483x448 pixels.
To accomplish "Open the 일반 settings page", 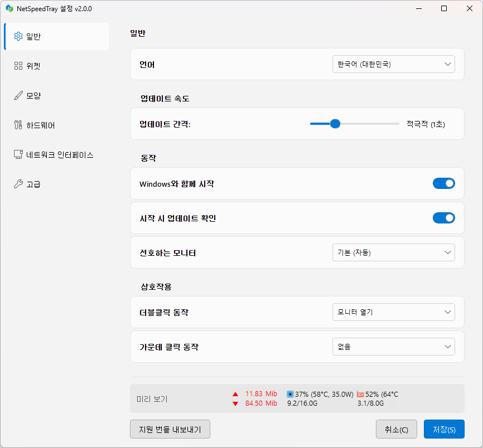I will click(x=57, y=36).
